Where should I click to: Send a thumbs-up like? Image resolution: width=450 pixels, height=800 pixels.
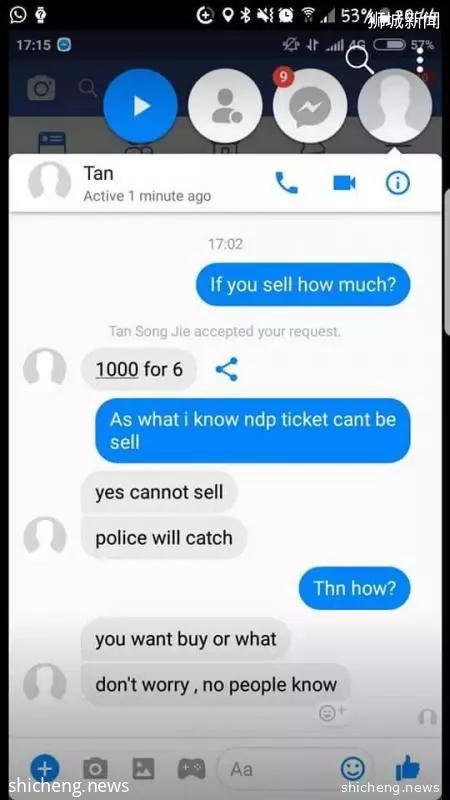[408, 767]
